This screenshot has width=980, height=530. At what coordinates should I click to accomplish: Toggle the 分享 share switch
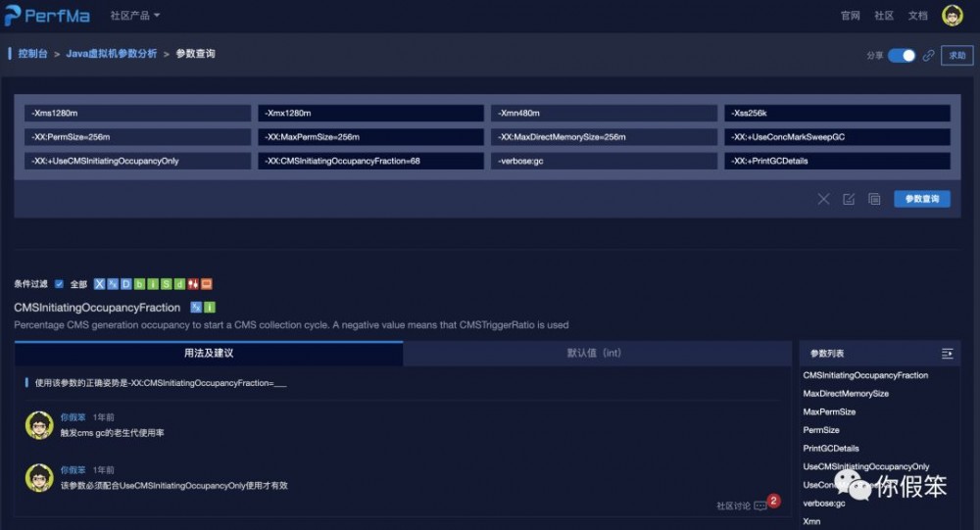tap(902, 56)
